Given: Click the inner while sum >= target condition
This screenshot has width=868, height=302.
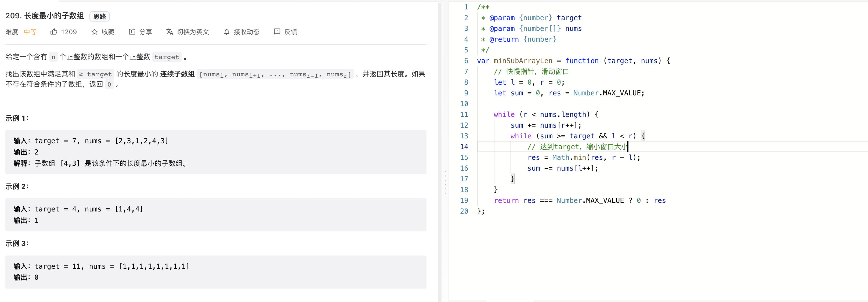Looking at the screenshot, I should [x=577, y=136].
